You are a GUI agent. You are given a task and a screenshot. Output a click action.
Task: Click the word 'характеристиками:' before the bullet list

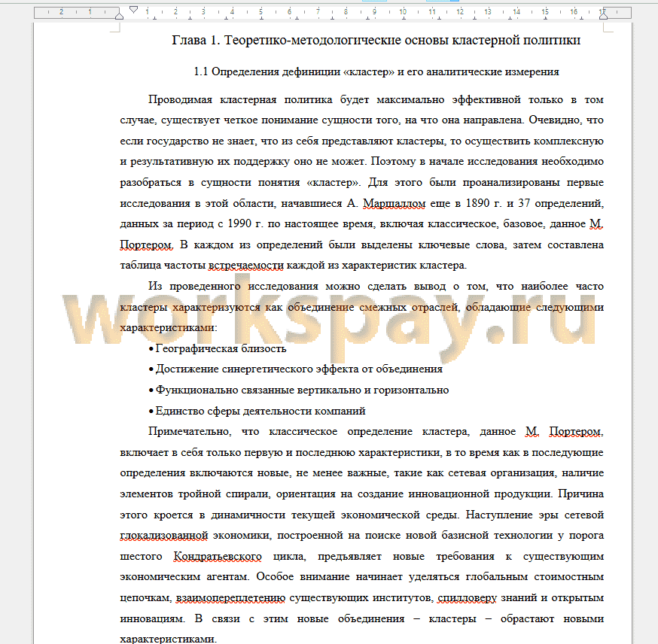pos(169,328)
